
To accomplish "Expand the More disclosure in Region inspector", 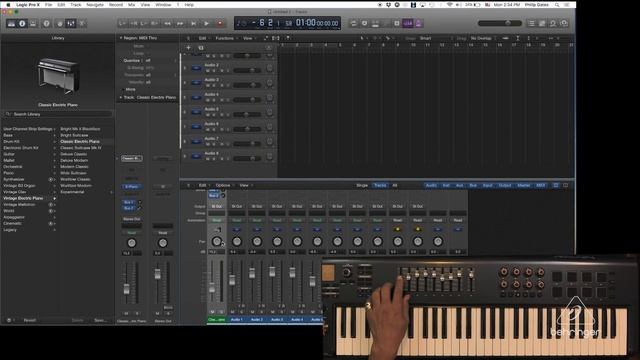I will (x=122, y=89).
